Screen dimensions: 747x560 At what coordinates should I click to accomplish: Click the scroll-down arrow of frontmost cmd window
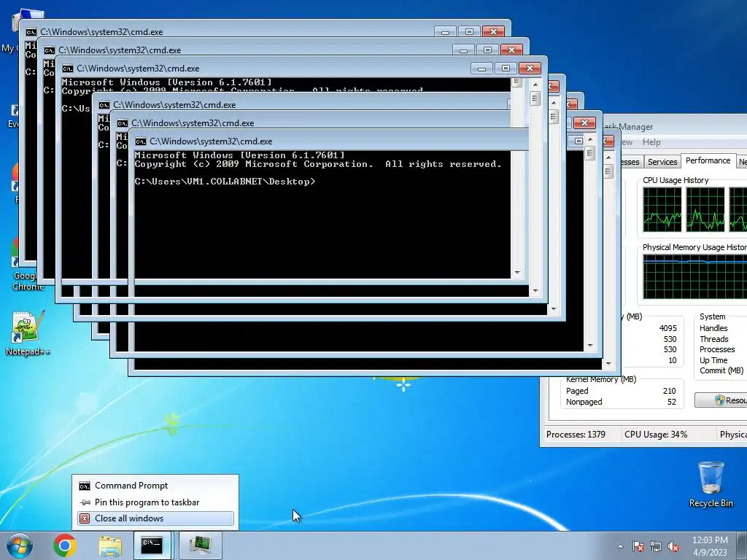tap(608, 364)
